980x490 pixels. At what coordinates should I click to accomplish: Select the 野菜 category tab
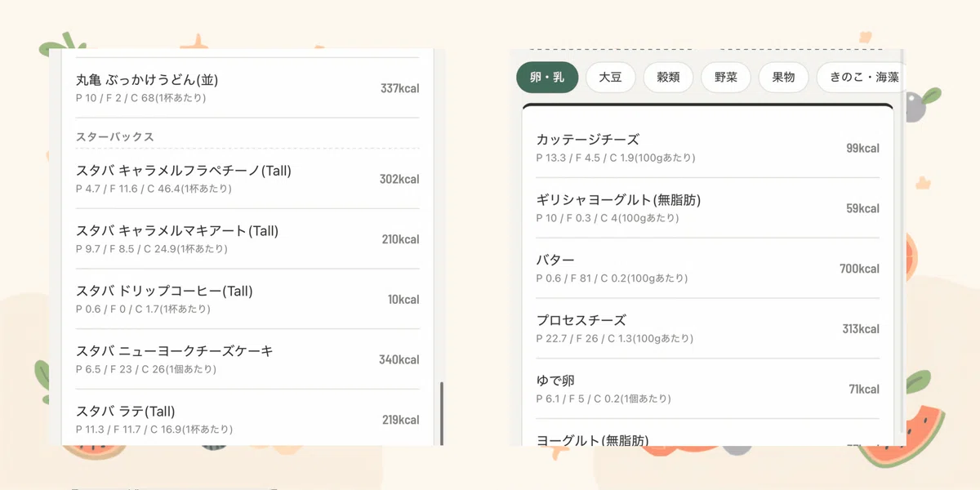725,78
